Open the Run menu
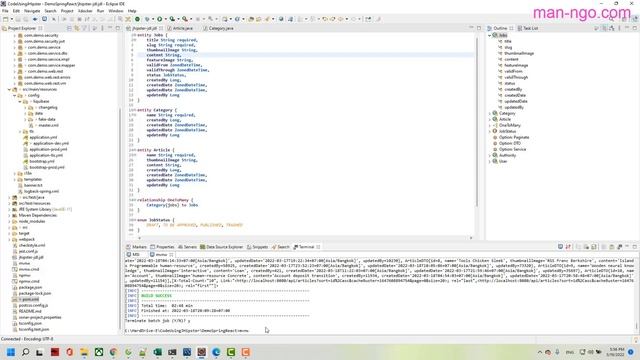This screenshot has width=640, height=360. (100, 11)
